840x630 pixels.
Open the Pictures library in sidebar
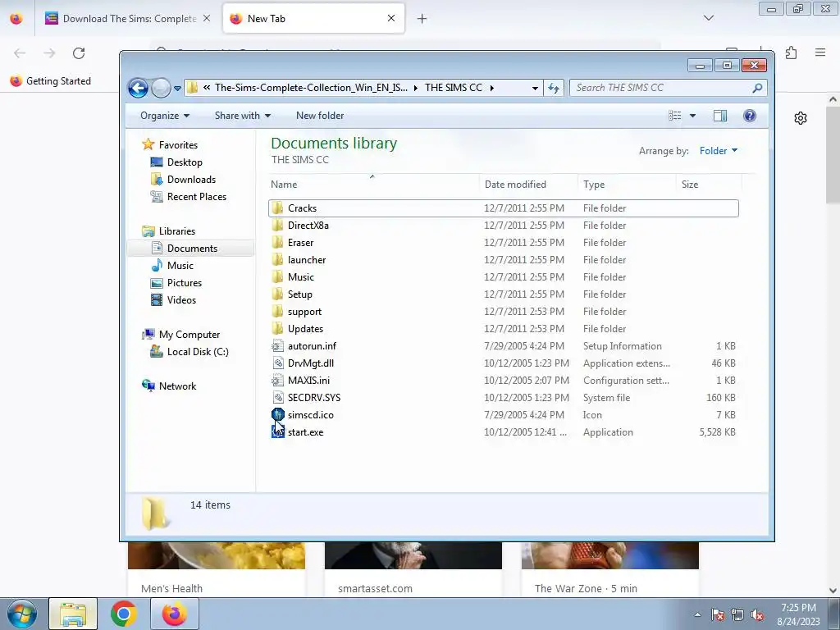[185, 283]
